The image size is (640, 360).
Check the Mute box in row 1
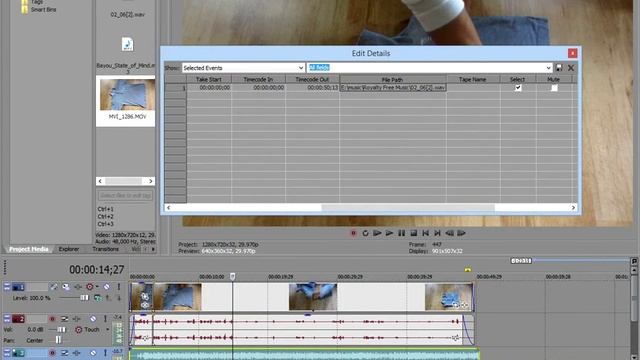click(554, 88)
